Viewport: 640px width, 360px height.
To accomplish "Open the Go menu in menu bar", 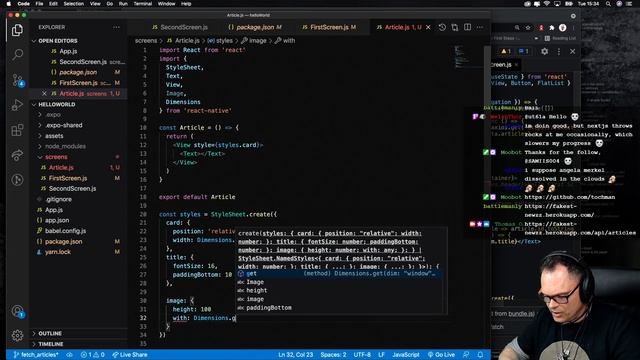I will pyautogui.click(x=109, y=4).
